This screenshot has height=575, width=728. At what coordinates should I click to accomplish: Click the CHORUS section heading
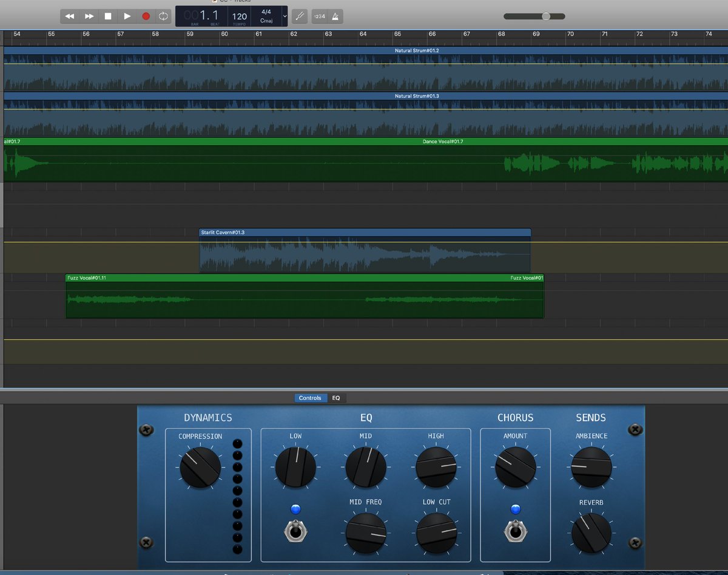[515, 418]
